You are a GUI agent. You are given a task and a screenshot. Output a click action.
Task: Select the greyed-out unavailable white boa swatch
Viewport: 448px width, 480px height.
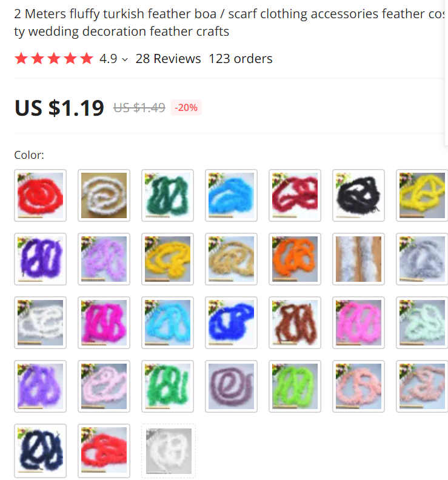click(169, 451)
